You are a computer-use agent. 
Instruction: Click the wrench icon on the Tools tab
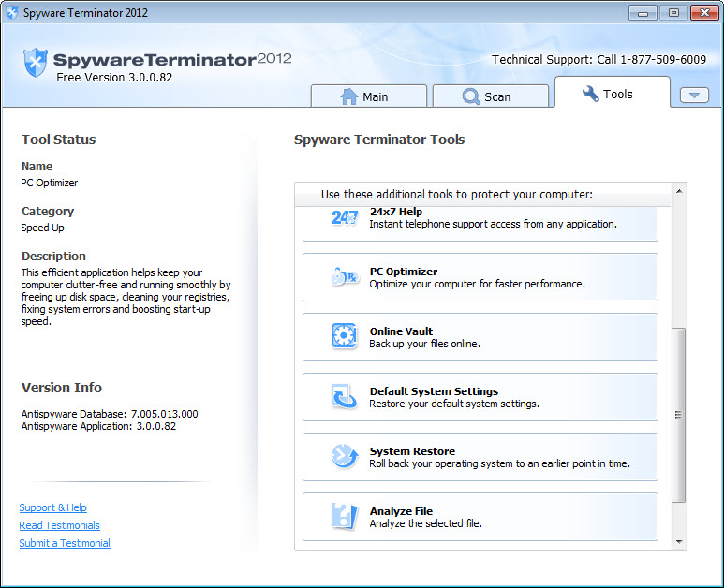(590, 94)
